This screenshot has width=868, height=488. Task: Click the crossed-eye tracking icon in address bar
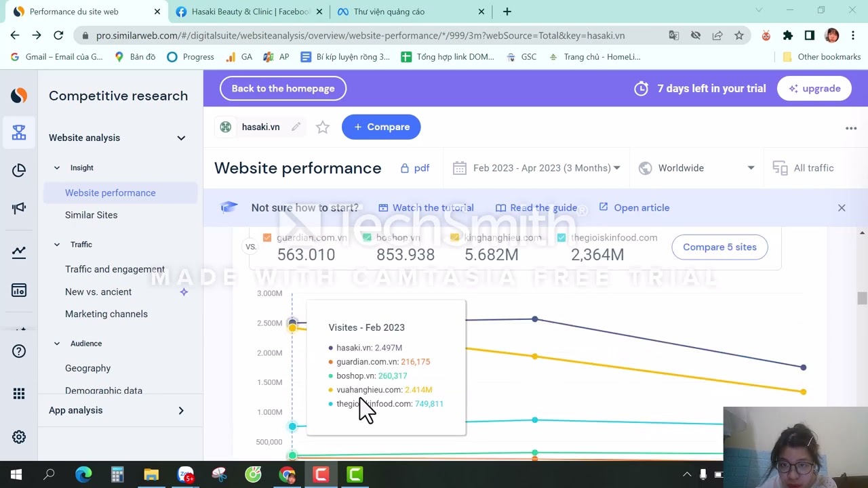coord(695,35)
